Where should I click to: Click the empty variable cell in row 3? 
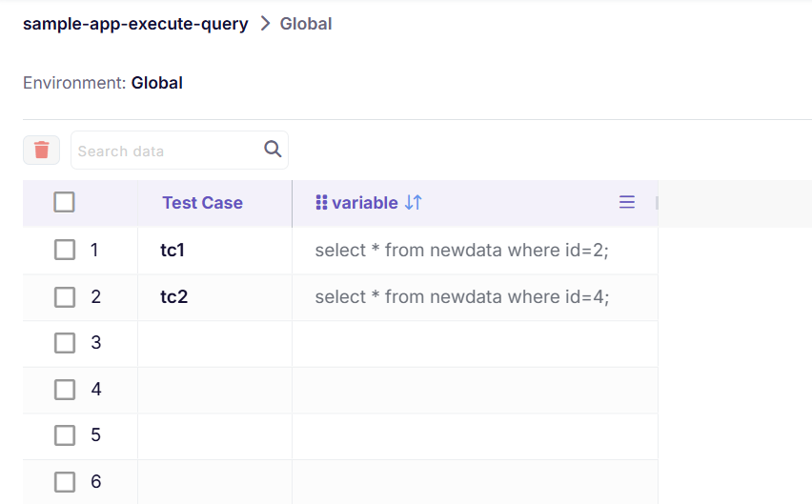(x=475, y=344)
